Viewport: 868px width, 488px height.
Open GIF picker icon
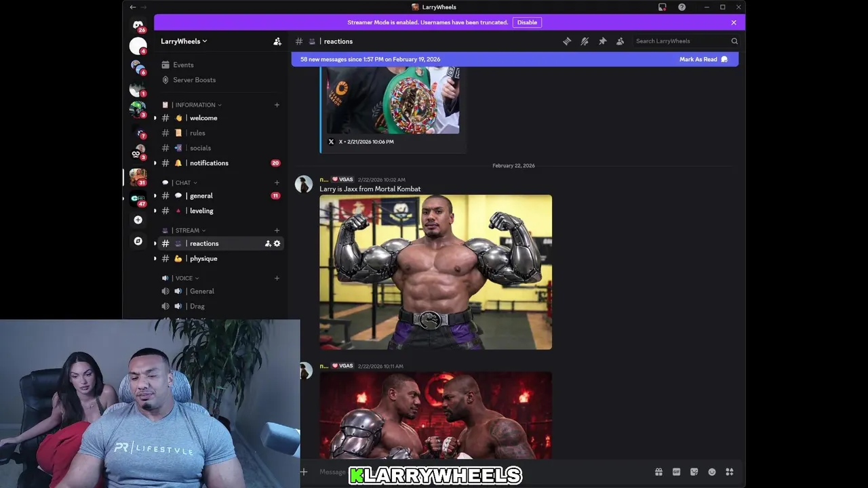[676, 472]
